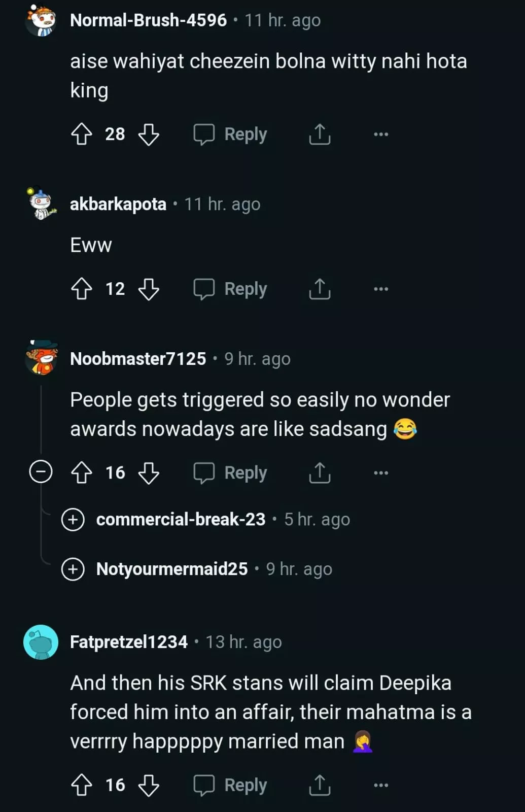The image size is (525, 812).
Task: View Normal-Brush-4596's avatar image
Action: 41,20
